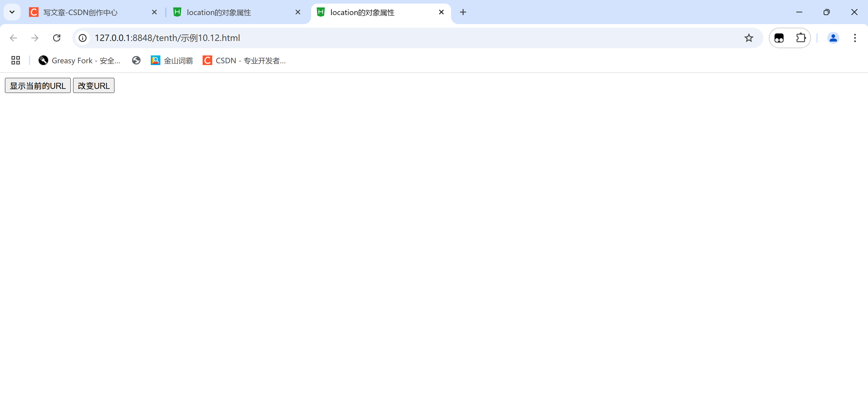
Task: Open the globe bookmark shortcut
Action: pos(136,60)
